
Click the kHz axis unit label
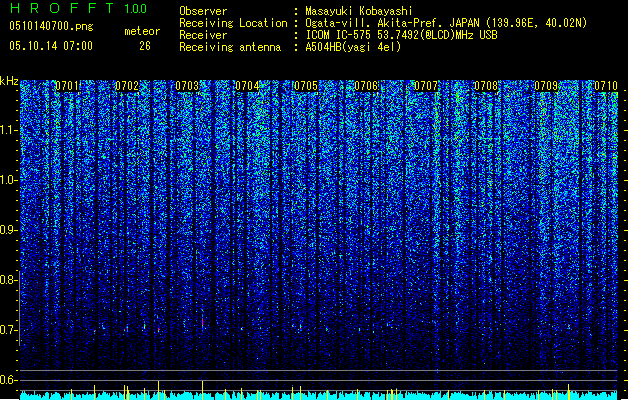[x=9, y=81]
